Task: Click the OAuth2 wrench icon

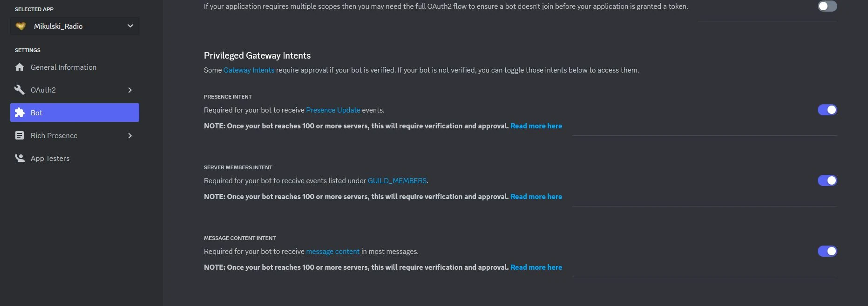Action: 20,90
